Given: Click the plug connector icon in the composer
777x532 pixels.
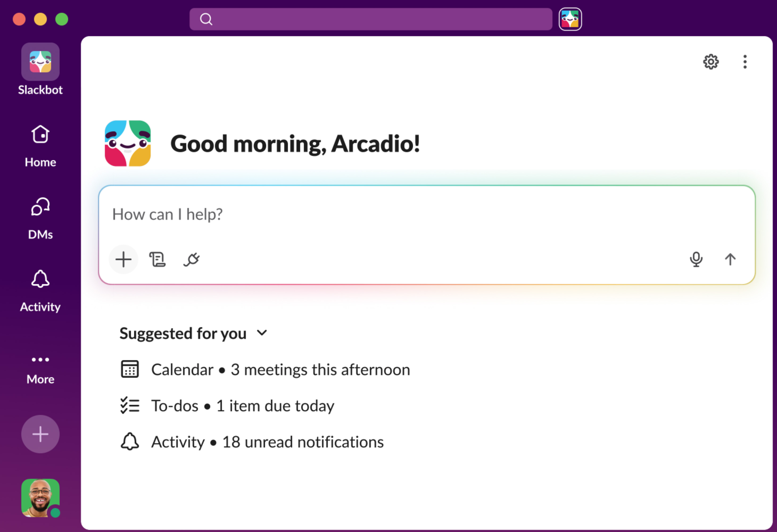Looking at the screenshot, I should pyautogui.click(x=192, y=259).
